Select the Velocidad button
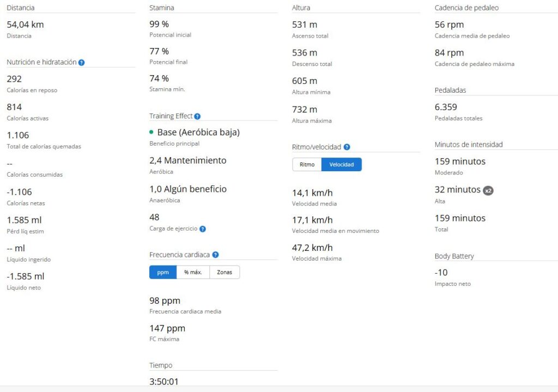The height and width of the screenshot is (392, 558). point(342,165)
